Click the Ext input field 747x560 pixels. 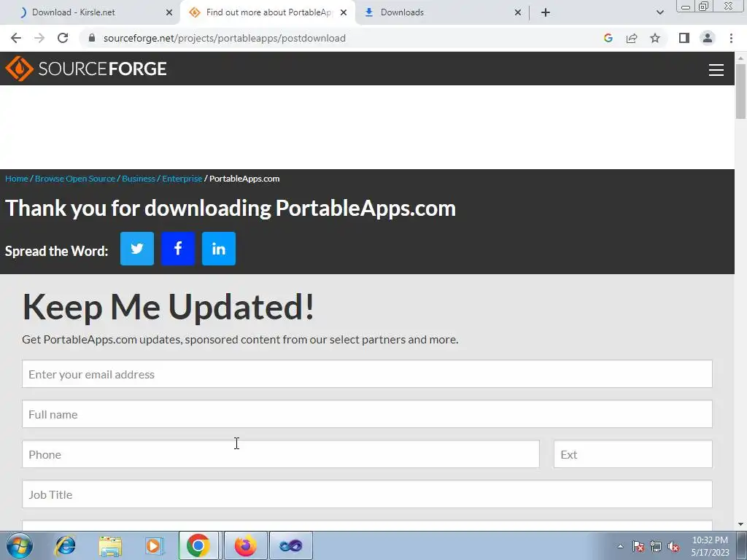633,454
